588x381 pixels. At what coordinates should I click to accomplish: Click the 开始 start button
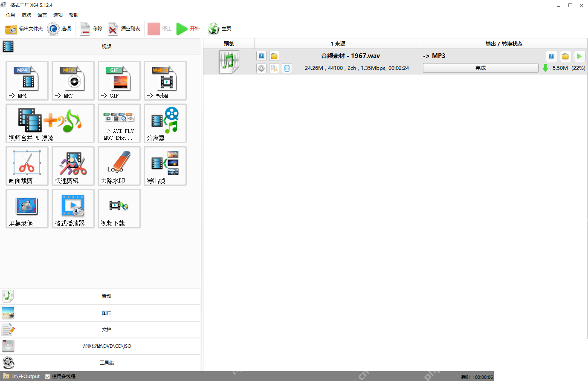(188, 29)
